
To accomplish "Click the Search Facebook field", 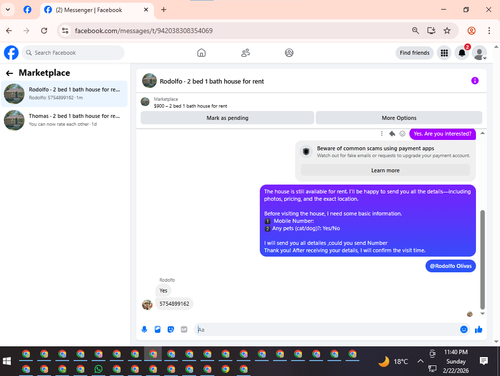I will (73, 53).
